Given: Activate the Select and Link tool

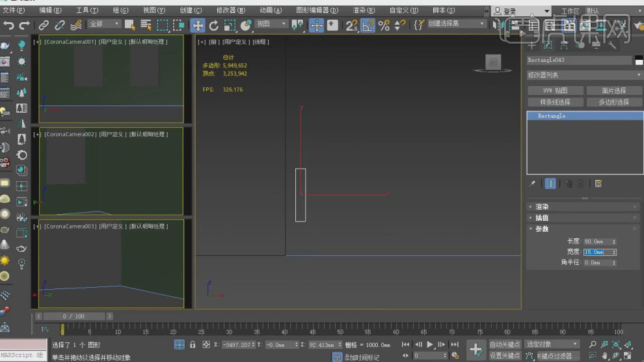Looking at the screenshot, I should point(44,25).
